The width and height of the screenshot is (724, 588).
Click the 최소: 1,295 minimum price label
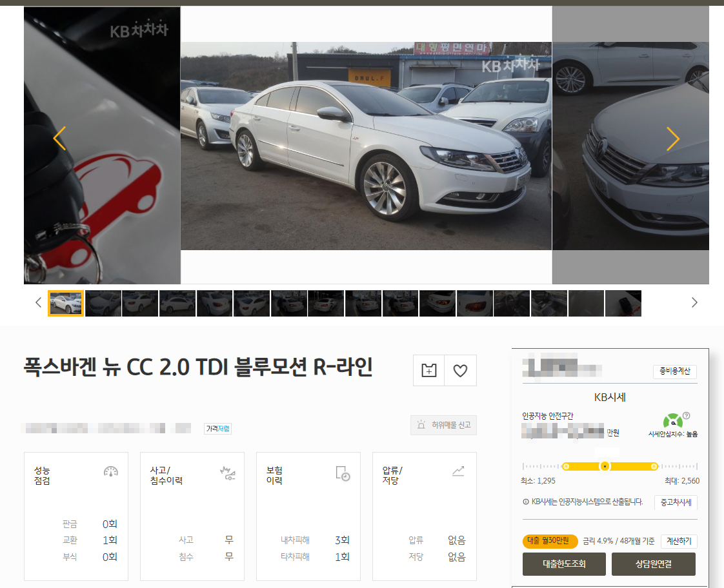pyautogui.click(x=538, y=481)
